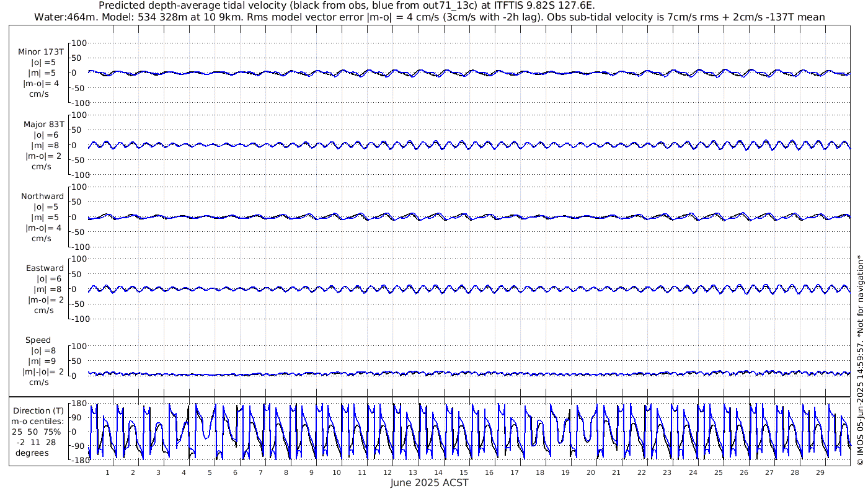Click the '100' tick of the Minor 173T panel
Viewport: 868px width, 496px height.
[81, 43]
